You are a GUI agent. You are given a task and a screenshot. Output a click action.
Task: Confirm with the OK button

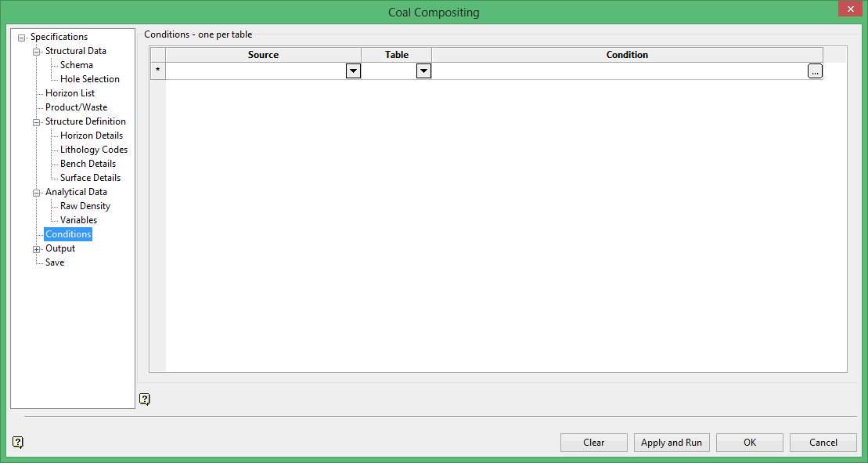pyautogui.click(x=750, y=443)
